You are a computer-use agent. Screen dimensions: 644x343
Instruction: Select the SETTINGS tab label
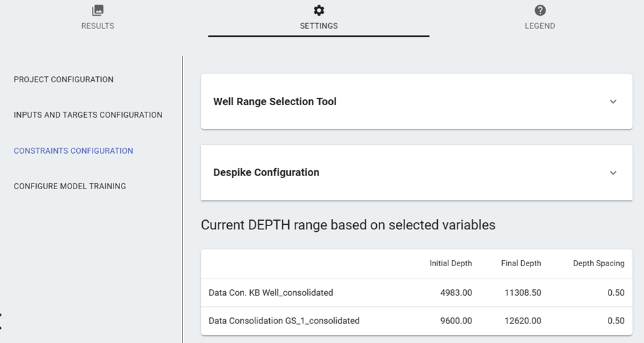coord(319,26)
